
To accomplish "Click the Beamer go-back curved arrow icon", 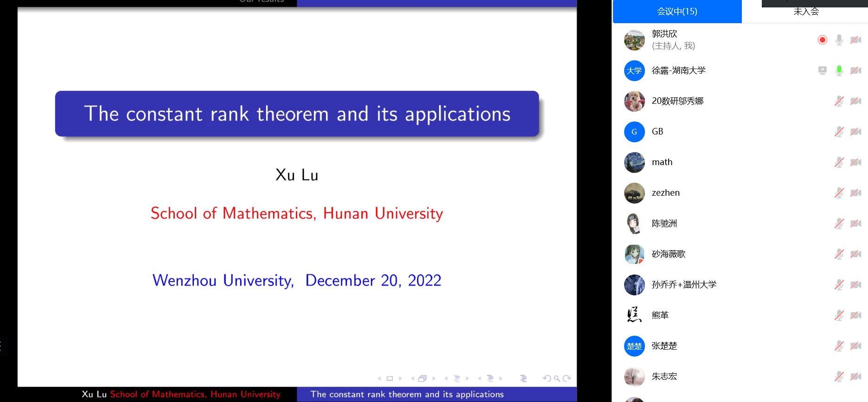I will pos(547,378).
